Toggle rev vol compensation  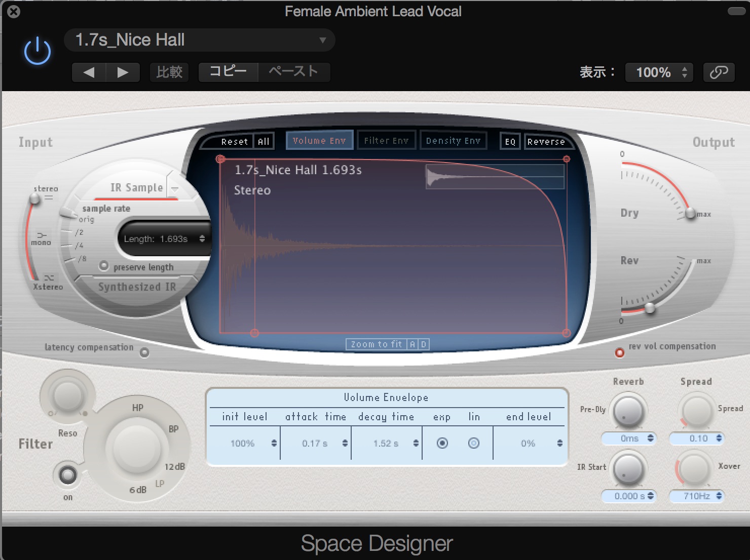[619, 352]
